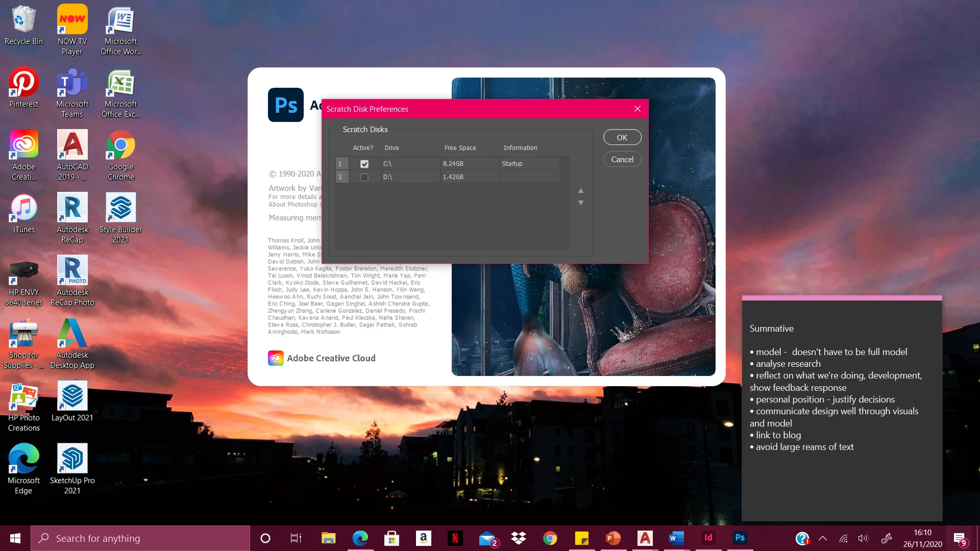Open the Windows Start menu
The height and width of the screenshot is (551, 980).
[x=15, y=538]
